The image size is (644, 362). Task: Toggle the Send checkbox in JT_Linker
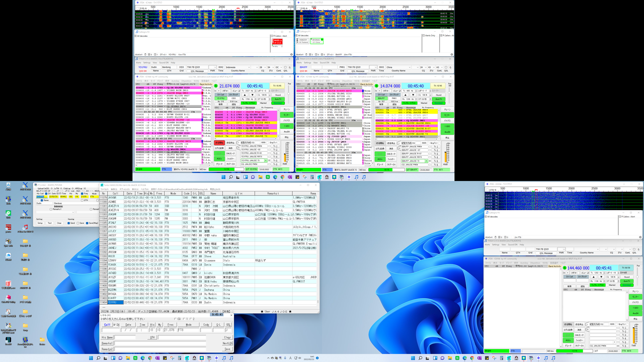point(68,223)
